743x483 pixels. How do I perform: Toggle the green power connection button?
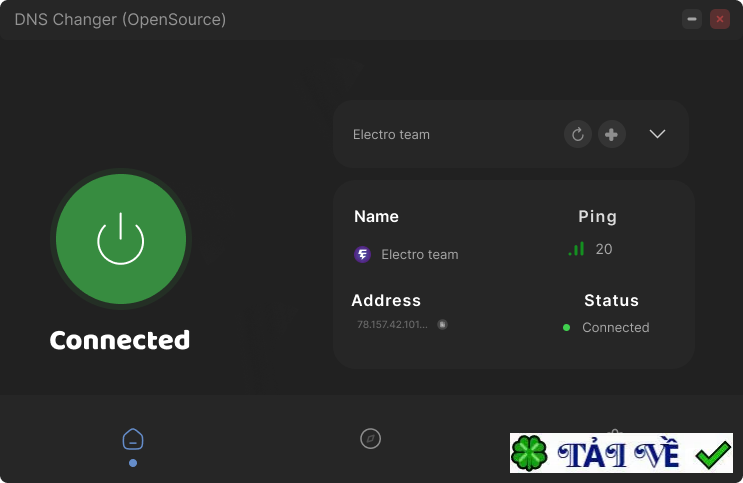(120, 240)
